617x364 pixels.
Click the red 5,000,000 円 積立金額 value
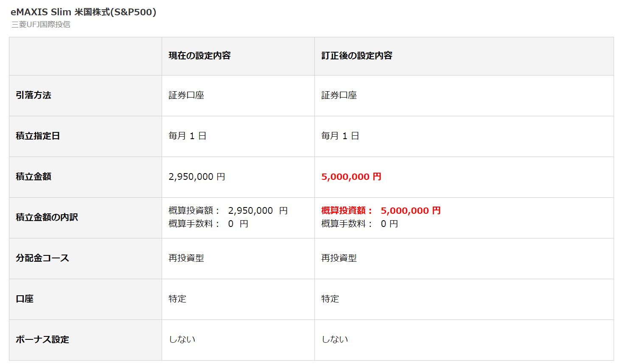[351, 177]
